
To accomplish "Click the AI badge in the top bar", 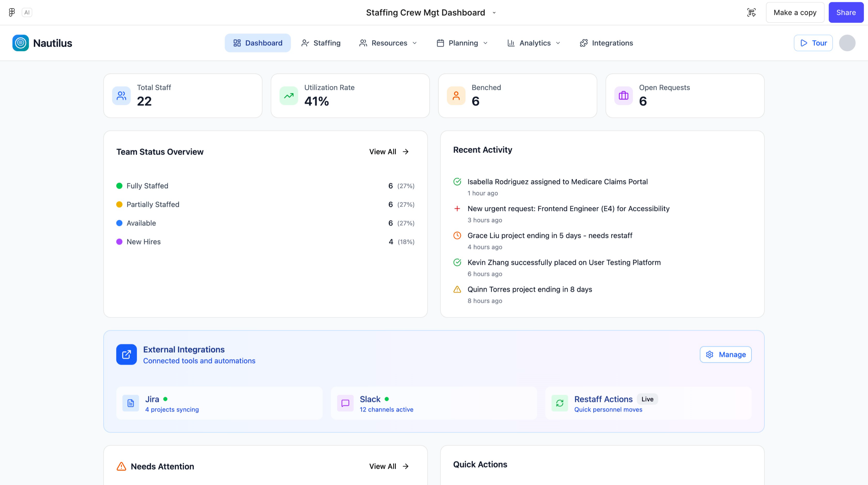I will pyautogui.click(x=27, y=12).
